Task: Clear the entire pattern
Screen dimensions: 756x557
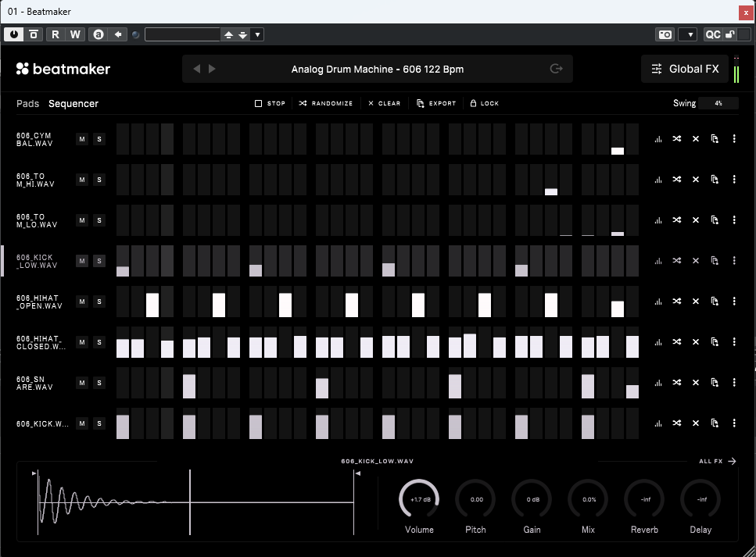Action: coord(385,103)
